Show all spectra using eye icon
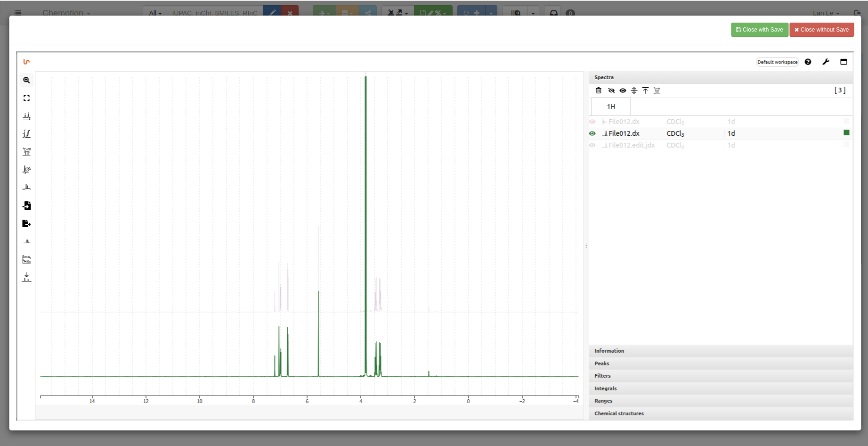 coord(623,91)
